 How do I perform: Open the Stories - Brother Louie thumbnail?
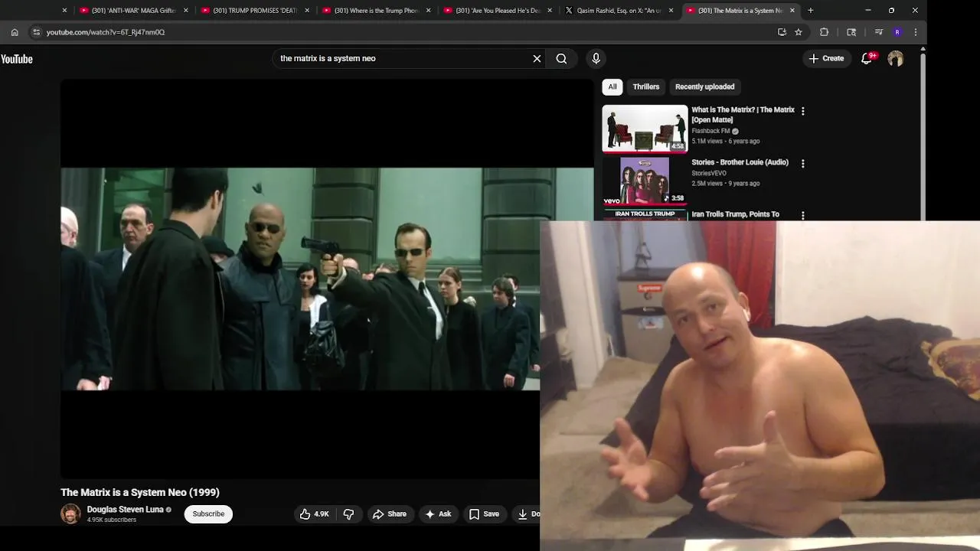(645, 181)
